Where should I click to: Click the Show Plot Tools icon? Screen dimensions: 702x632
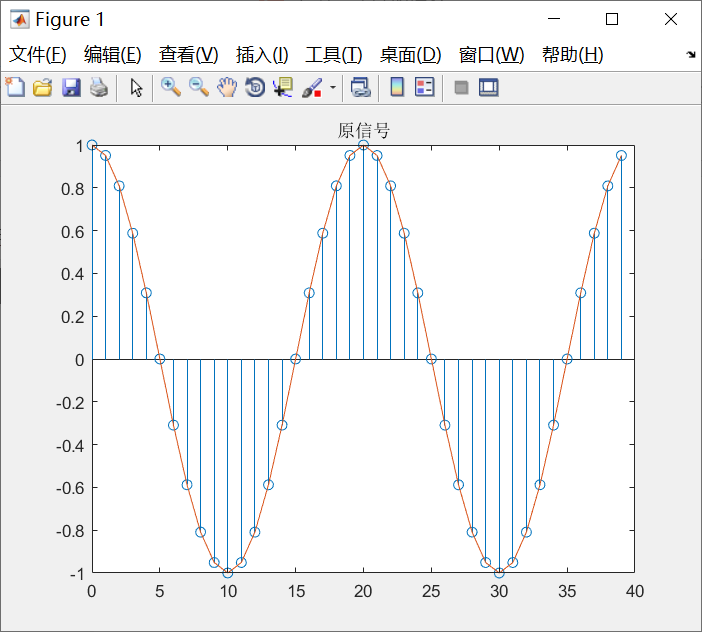(x=488, y=87)
